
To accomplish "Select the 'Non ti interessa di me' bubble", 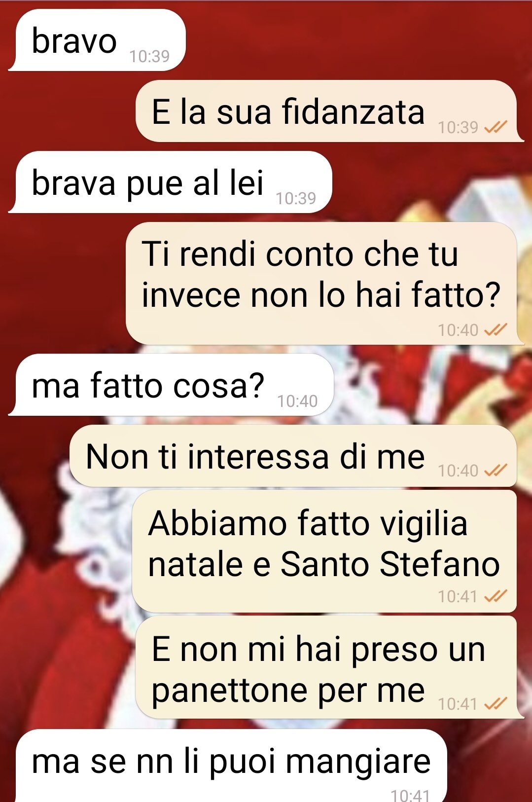I will point(293,456).
